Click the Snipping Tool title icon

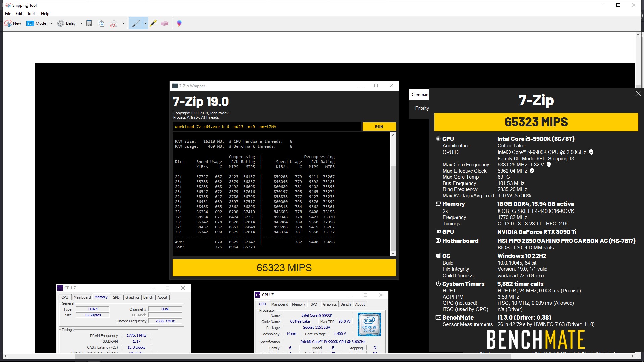pos(8,5)
